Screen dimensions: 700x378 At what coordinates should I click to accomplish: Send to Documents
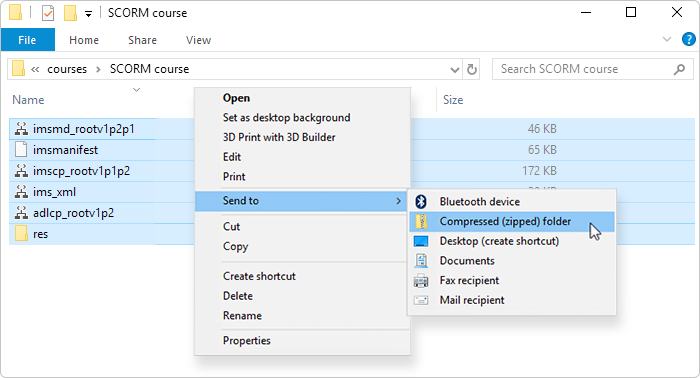tap(512, 261)
